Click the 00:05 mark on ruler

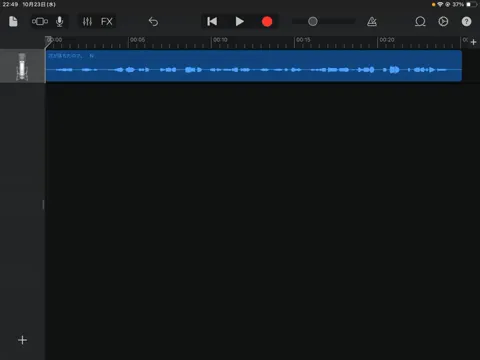pos(137,40)
